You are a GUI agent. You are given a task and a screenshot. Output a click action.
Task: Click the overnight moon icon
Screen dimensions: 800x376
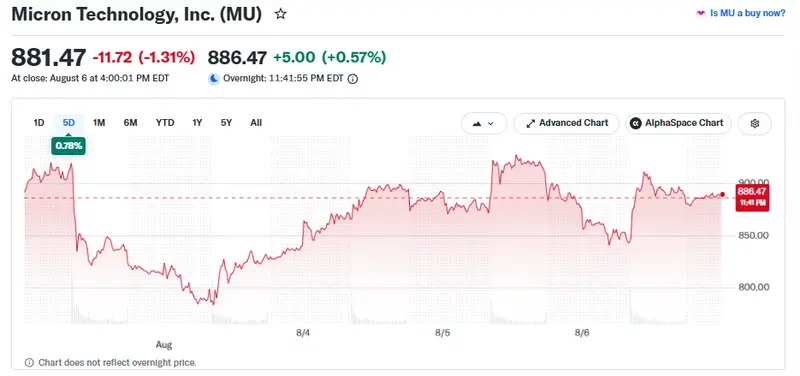click(214, 79)
